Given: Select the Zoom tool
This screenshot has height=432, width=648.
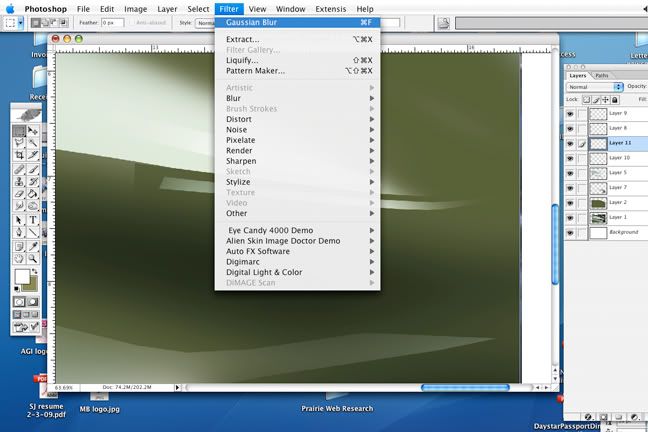Looking at the screenshot, I should click(33, 259).
